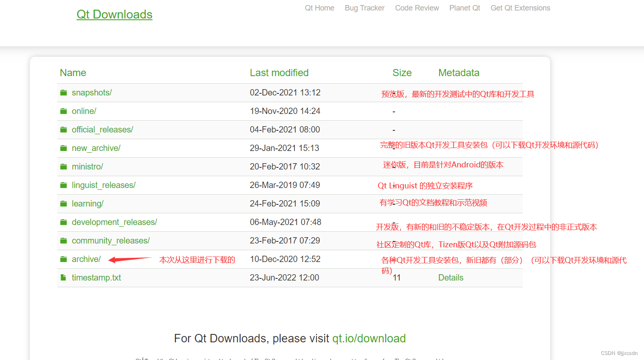Open the new_archive/ directory link

tap(96, 148)
